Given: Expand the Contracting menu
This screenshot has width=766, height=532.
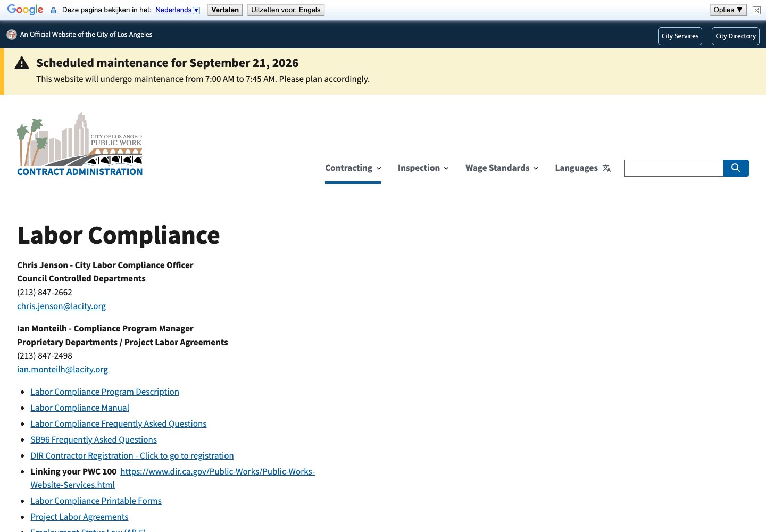Looking at the screenshot, I should click(353, 168).
